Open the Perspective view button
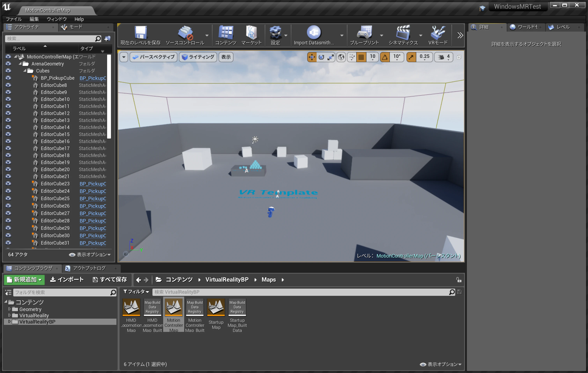The width and height of the screenshot is (588, 373). (154, 57)
